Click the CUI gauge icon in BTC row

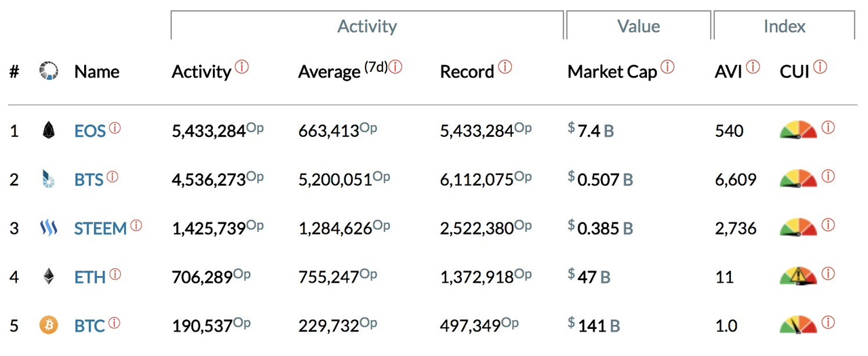point(798,325)
